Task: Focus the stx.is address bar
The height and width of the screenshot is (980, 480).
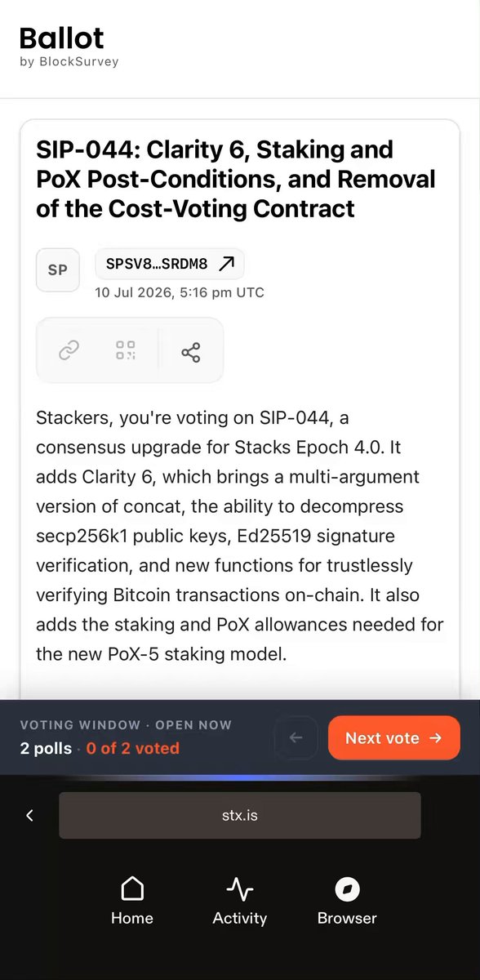Action: (240, 815)
